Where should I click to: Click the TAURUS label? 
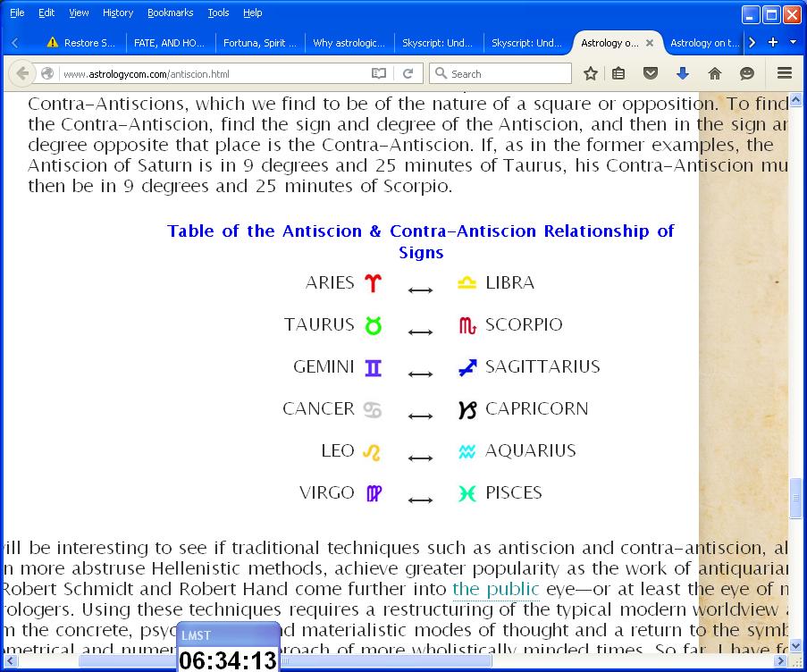[319, 324]
